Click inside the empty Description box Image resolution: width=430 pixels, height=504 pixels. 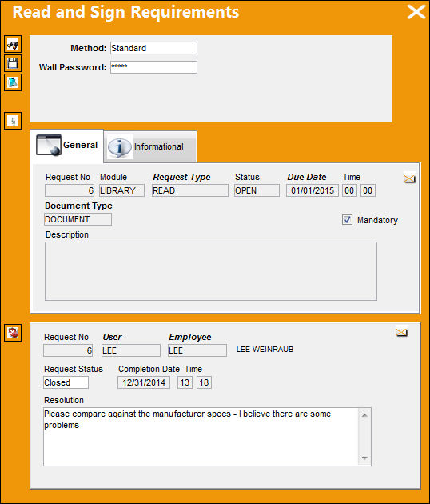(x=211, y=271)
